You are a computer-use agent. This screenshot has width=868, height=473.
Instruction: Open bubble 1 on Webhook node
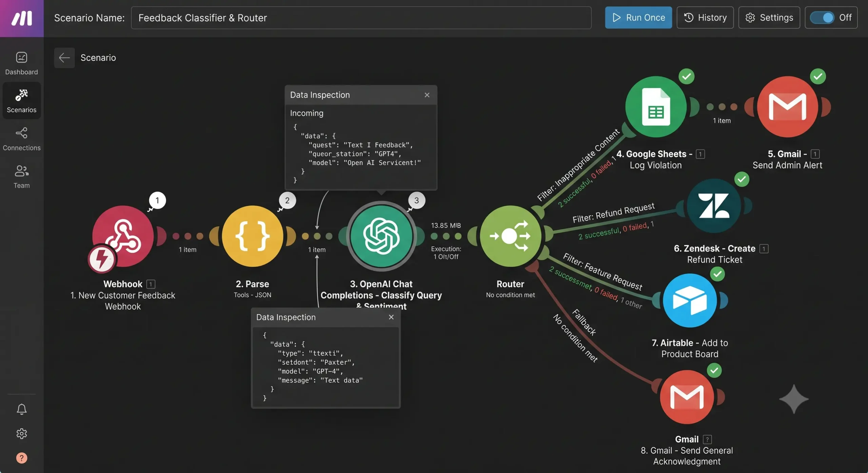click(x=157, y=200)
